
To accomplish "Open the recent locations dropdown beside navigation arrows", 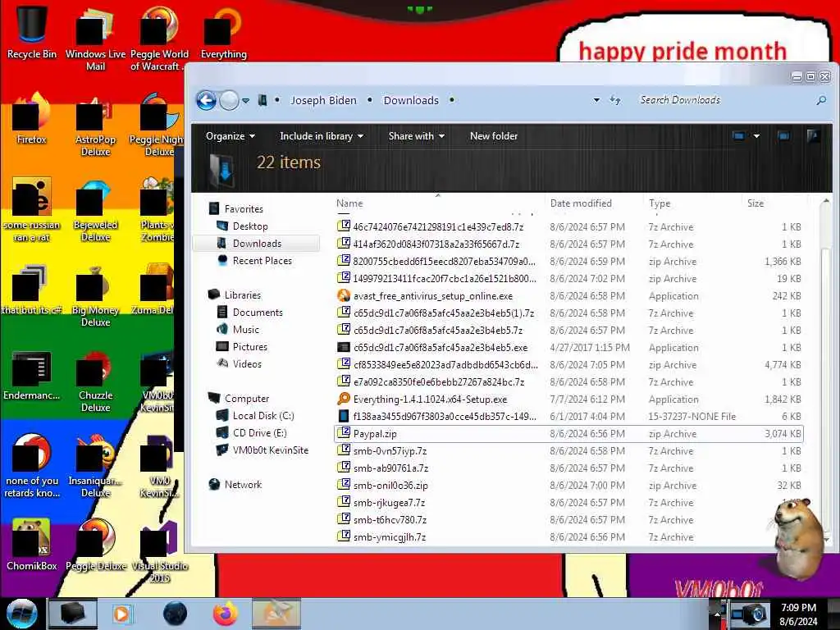I will pyautogui.click(x=246, y=101).
